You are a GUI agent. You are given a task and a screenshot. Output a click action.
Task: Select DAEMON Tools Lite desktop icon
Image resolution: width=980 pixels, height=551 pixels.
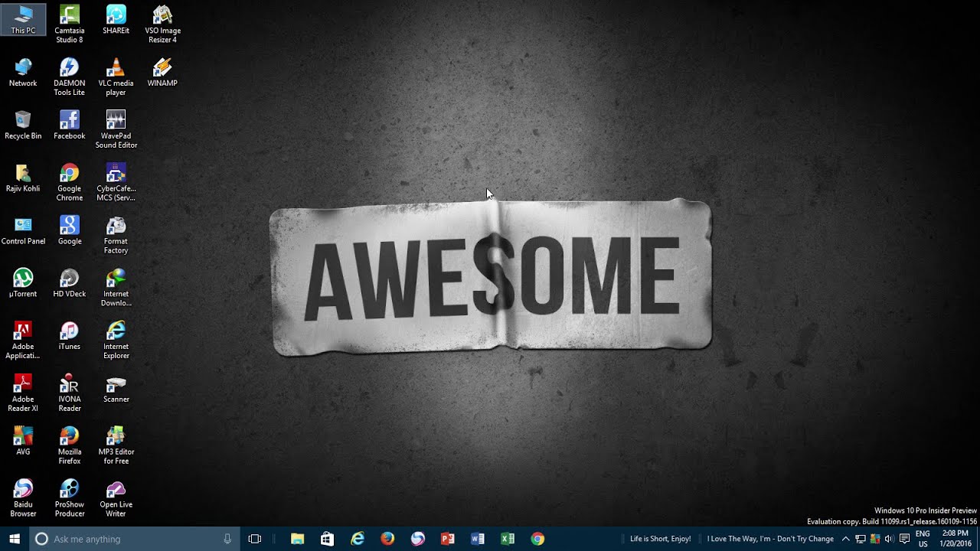[69, 77]
